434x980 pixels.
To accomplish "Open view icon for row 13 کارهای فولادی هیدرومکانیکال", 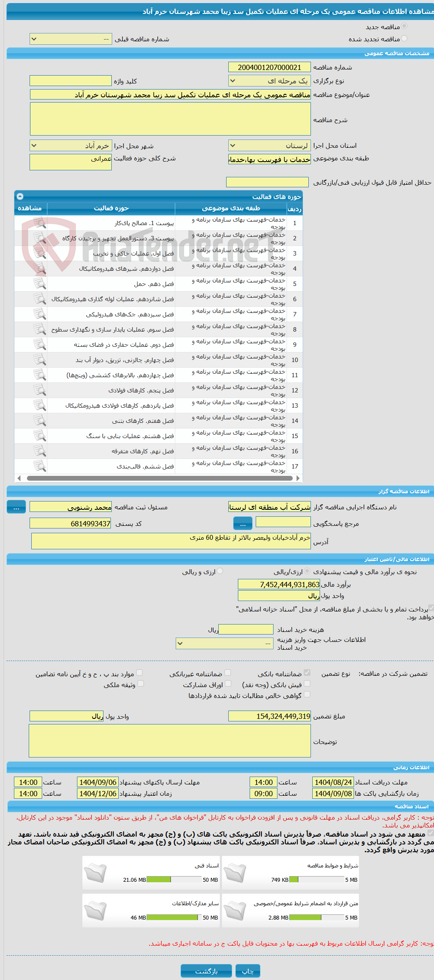I will pyautogui.click(x=40, y=405).
